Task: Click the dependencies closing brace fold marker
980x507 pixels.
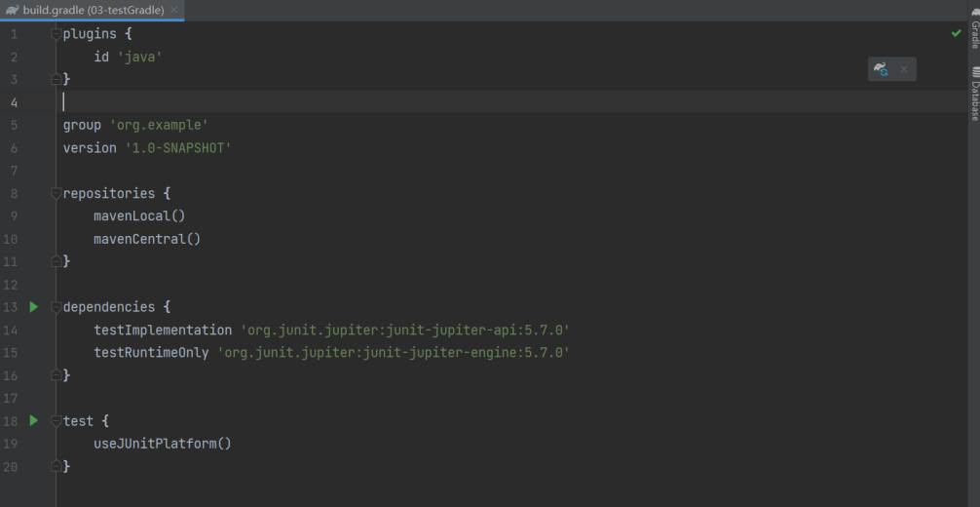Action: pyautogui.click(x=56, y=375)
